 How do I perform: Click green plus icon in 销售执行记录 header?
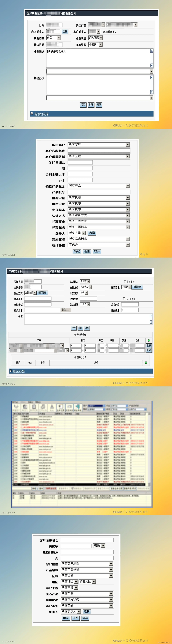click(146, 363)
